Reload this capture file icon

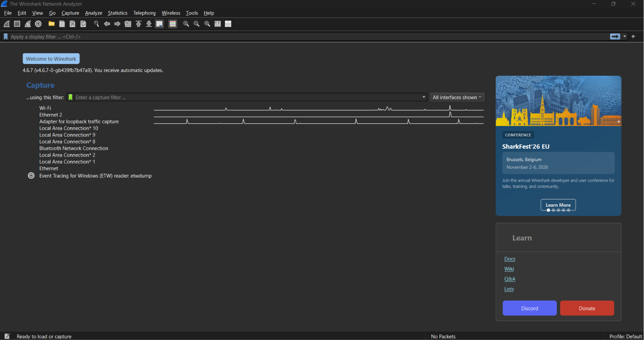click(x=83, y=24)
